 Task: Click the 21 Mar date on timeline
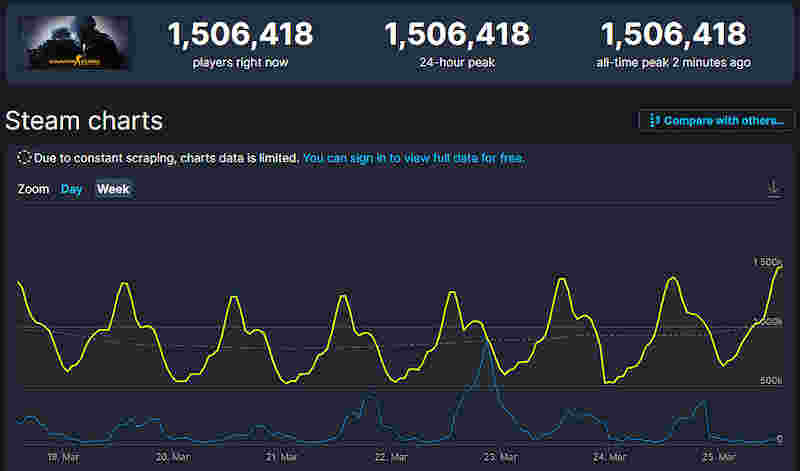point(282,457)
